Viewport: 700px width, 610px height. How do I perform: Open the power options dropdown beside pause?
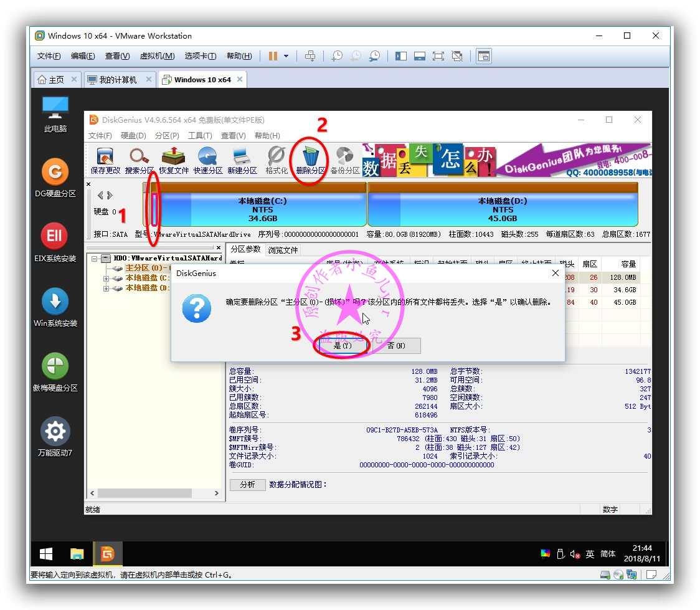pos(286,56)
